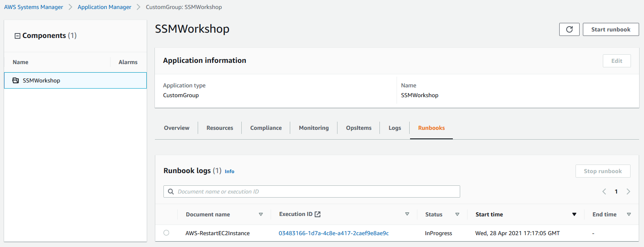Click the Alarms column header in Components
The height and width of the screenshot is (247, 644).
(128, 62)
